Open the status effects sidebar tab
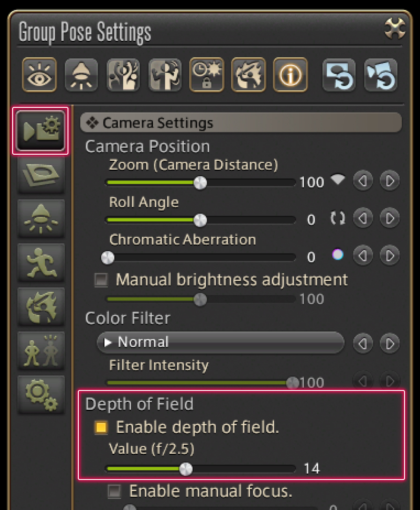 41,306
